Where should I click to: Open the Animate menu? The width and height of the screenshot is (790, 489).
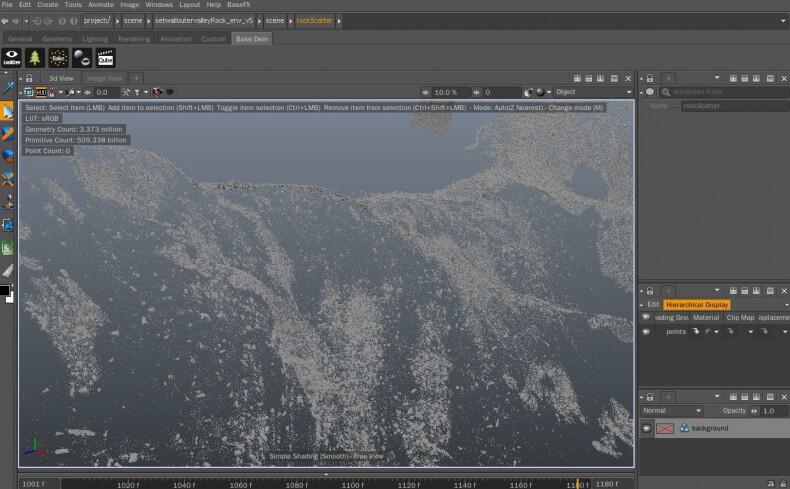101,5
